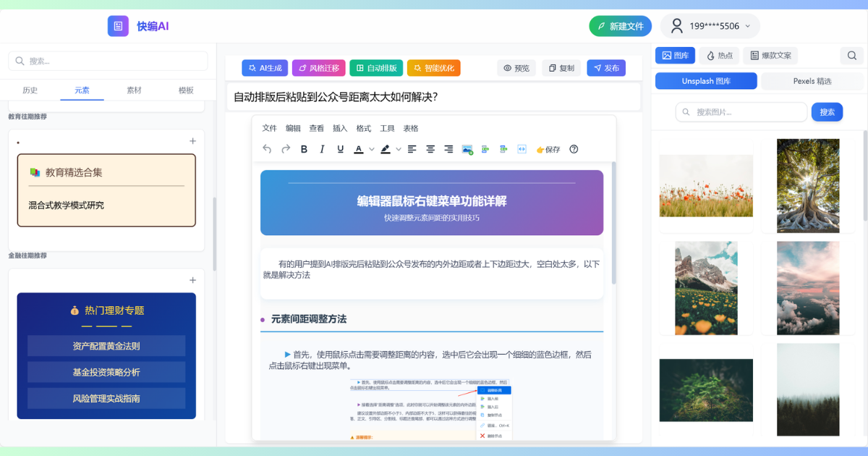Click the 发布 button
The height and width of the screenshot is (456, 868).
point(605,68)
